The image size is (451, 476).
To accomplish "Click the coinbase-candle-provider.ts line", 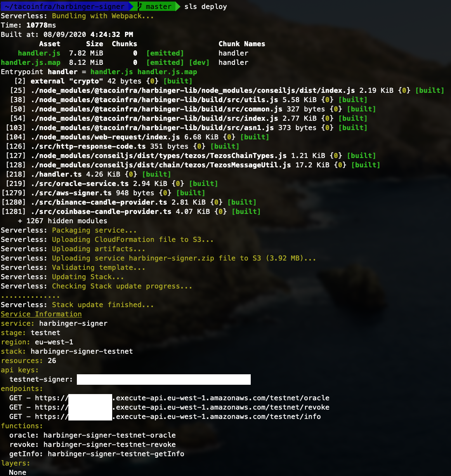I will tap(131, 212).
